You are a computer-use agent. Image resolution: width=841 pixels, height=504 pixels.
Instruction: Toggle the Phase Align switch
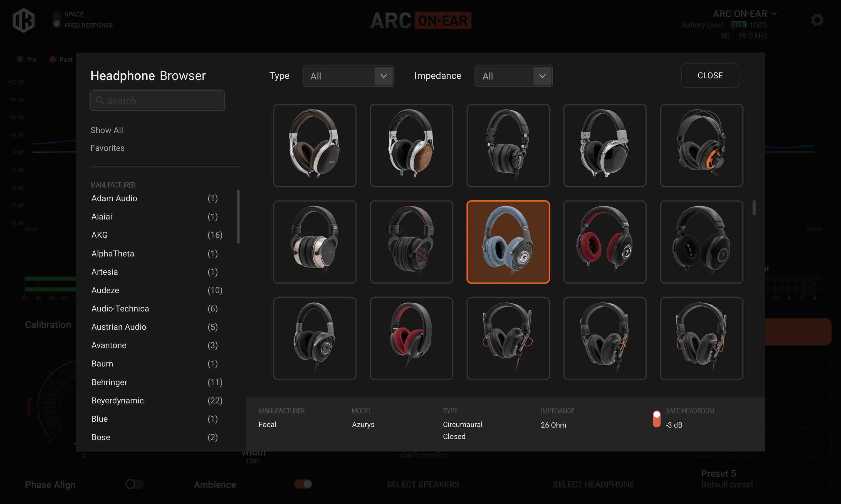pyautogui.click(x=134, y=484)
